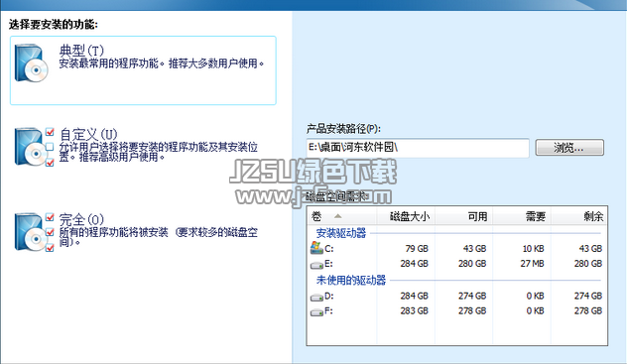The height and width of the screenshot is (364, 627).
Task: Collapse the 未使用的驱动器 group header
Action: (x=350, y=280)
